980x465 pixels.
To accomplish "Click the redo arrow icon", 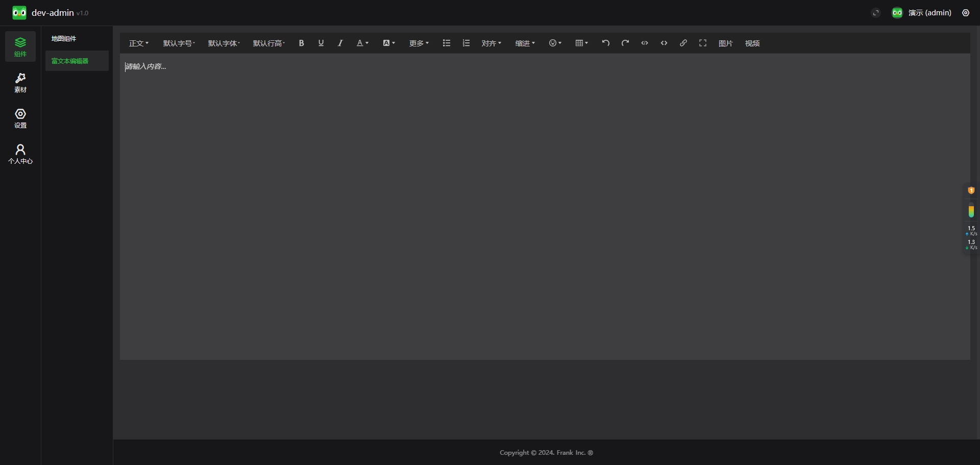I will 625,43.
